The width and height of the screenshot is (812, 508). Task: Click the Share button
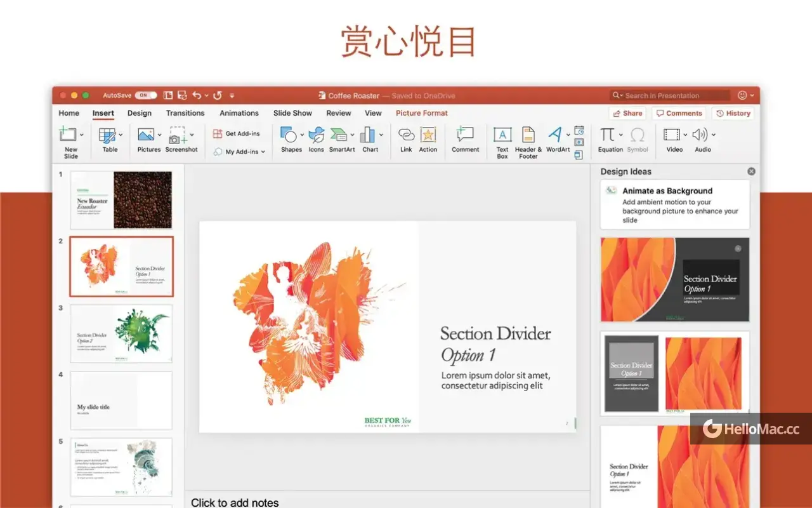click(x=627, y=113)
